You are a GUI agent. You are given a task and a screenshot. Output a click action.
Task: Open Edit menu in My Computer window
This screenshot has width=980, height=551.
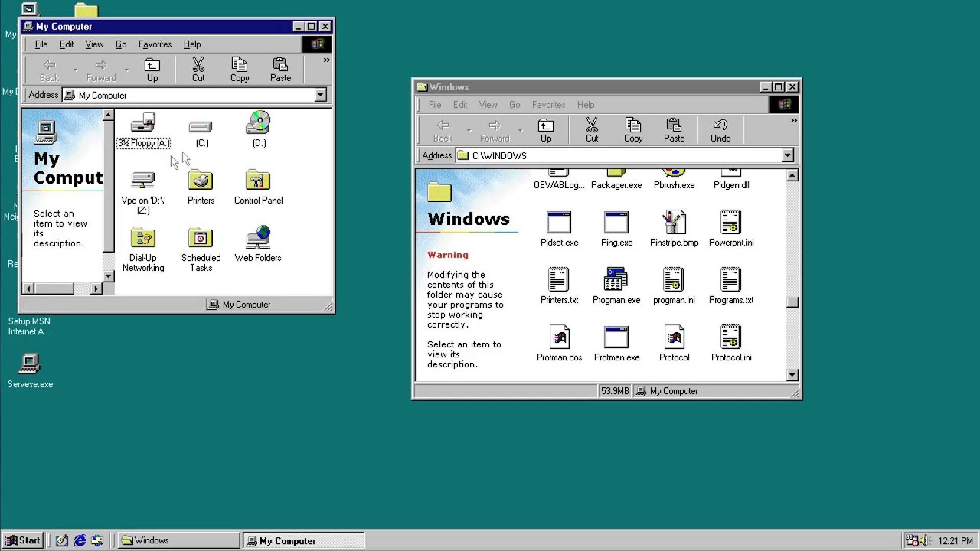(67, 44)
